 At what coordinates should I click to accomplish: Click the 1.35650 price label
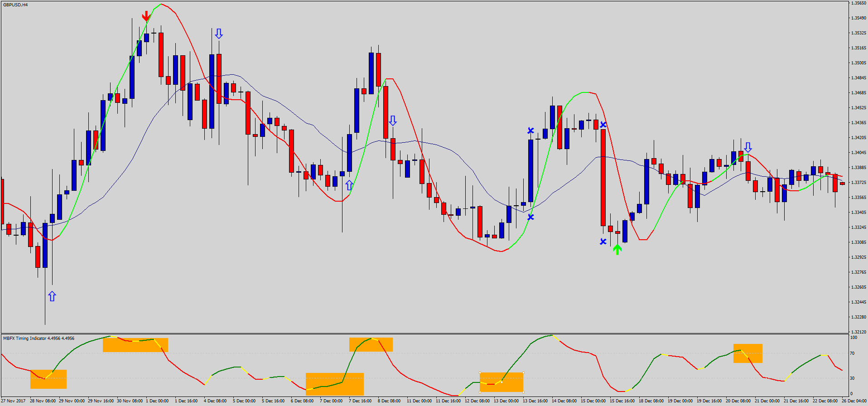pyautogui.click(x=858, y=3)
